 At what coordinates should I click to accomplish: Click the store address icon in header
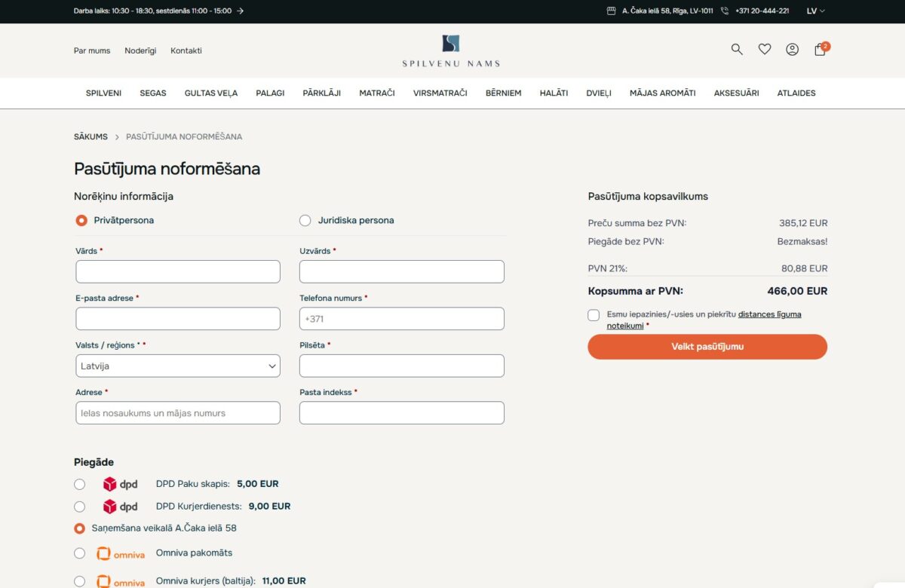point(611,11)
